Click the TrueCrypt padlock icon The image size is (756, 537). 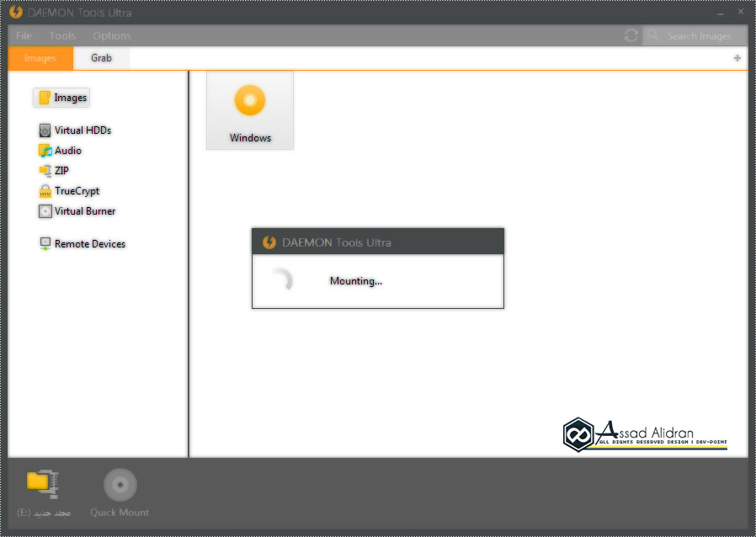click(x=45, y=191)
